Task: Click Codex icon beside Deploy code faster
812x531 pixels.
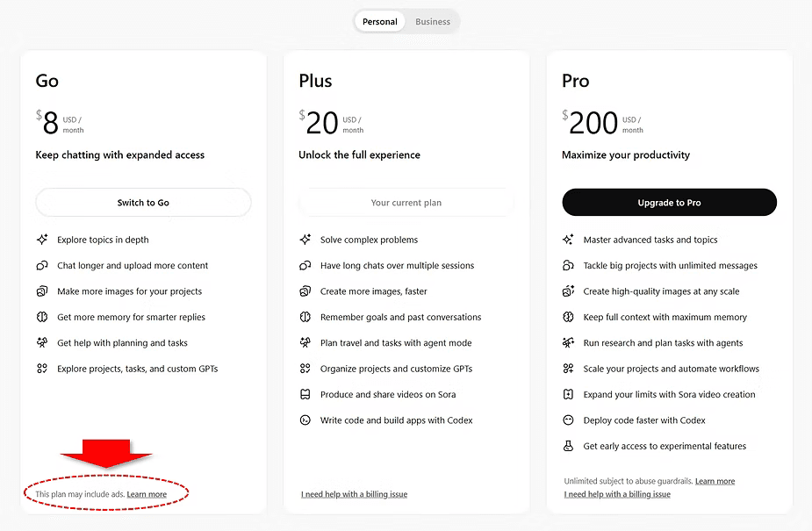Action: (x=569, y=420)
